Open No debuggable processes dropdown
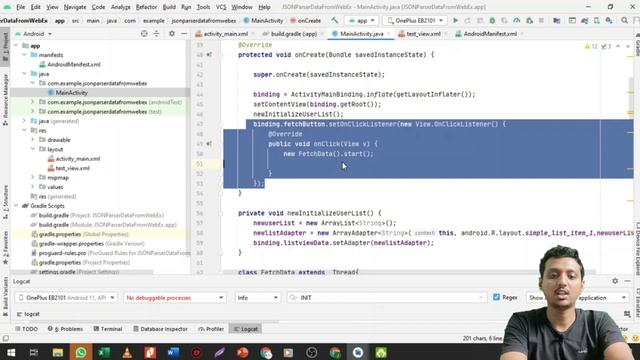This screenshot has width=640, height=360. coord(174,298)
